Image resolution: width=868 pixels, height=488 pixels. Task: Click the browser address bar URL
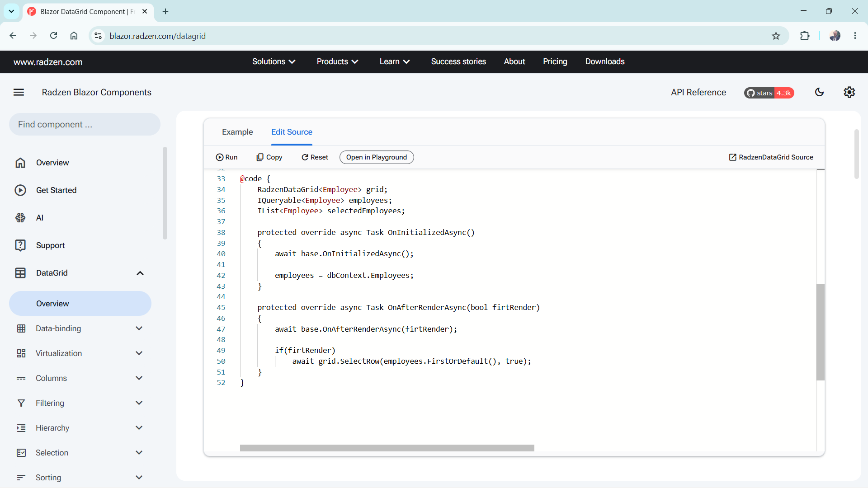point(157,36)
